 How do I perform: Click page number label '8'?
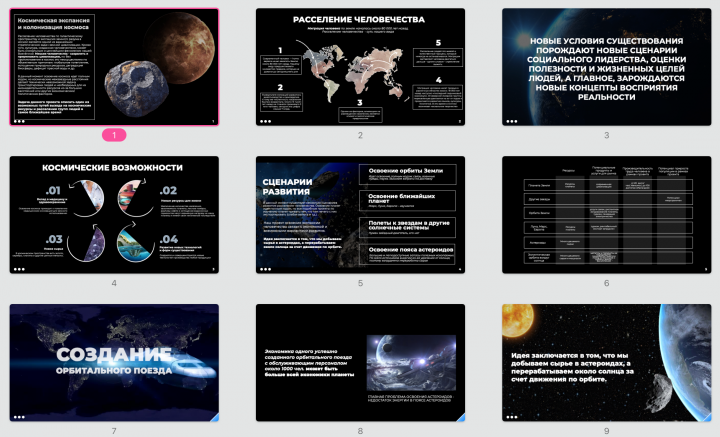pyautogui.click(x=360, y=431)
